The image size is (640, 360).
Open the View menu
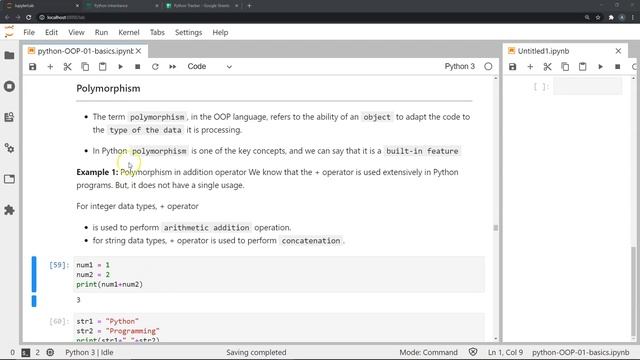76,32
